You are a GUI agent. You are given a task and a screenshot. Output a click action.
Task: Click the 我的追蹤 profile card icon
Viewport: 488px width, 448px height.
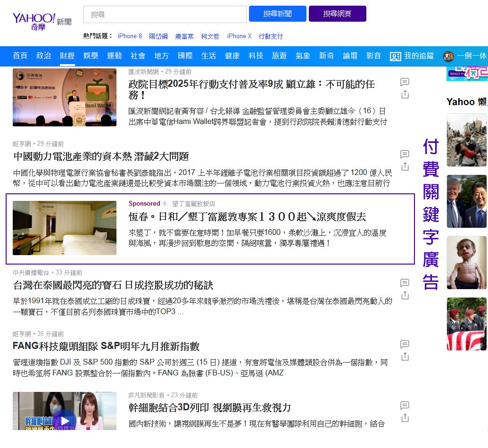395,56
